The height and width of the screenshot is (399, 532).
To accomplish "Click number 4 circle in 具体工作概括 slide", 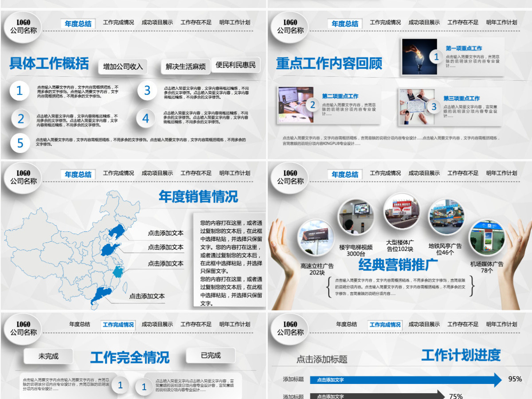I will tap(146, 118).
